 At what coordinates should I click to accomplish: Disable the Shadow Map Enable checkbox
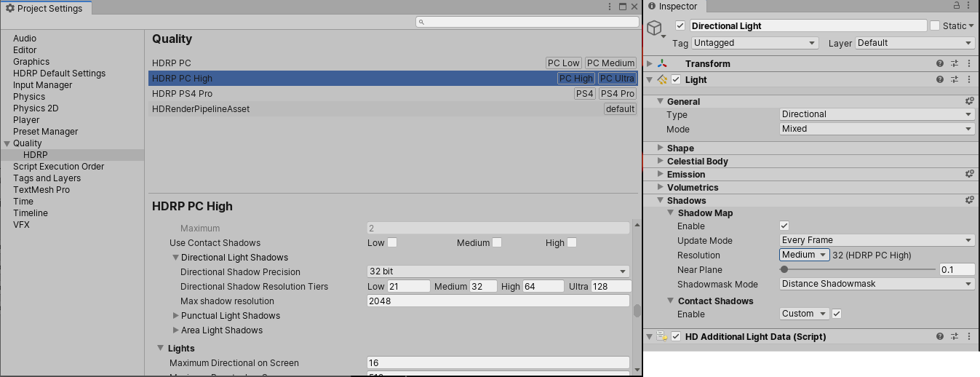click(x=784, y=226)
